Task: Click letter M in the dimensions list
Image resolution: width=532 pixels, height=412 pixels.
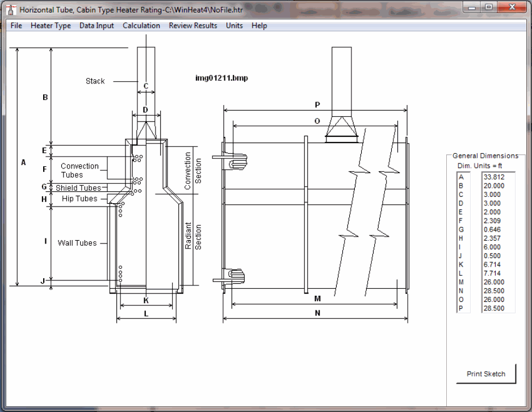Action: [461, 282]
